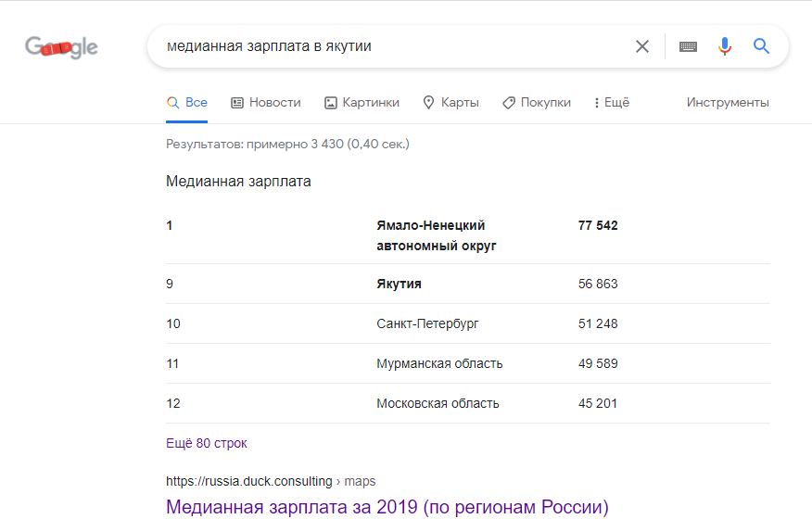Image resolution: width=812 pixels, height=519 pixels.
Task: Open the Новости tab
Action: 266,103
